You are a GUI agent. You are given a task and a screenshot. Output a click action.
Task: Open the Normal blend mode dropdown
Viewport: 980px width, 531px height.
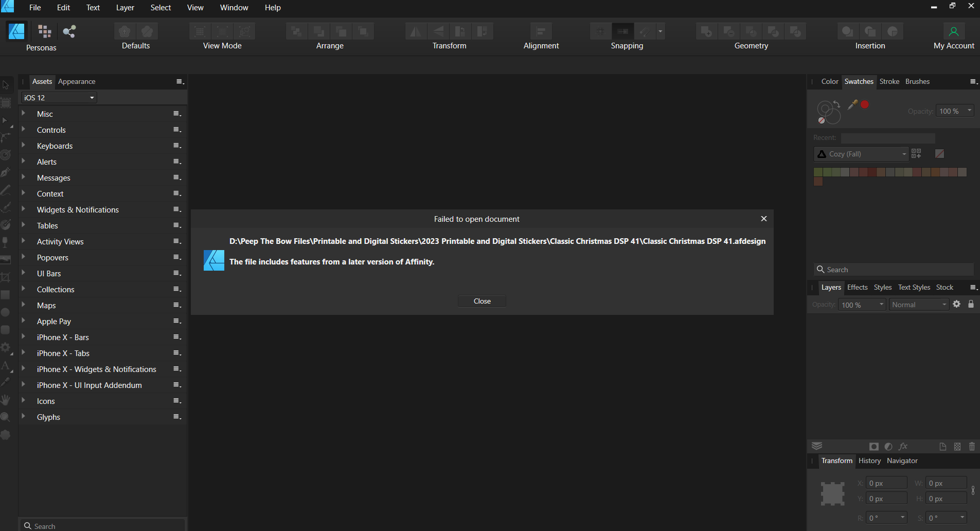[919, 305]
